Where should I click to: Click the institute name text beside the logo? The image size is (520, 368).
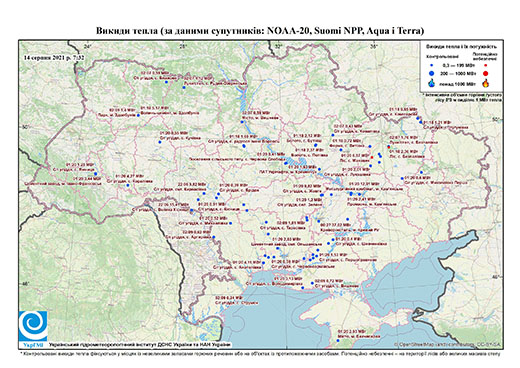[x=139, y=345]
